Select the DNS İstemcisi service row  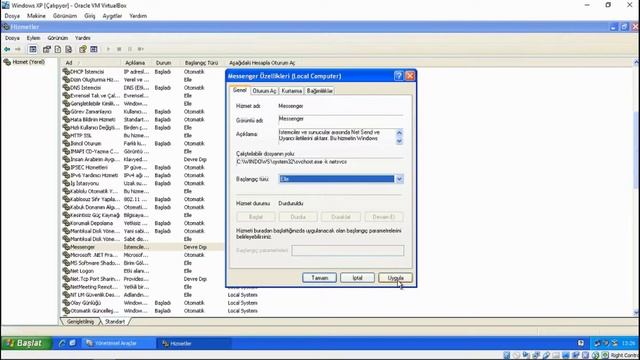[142, 88]
